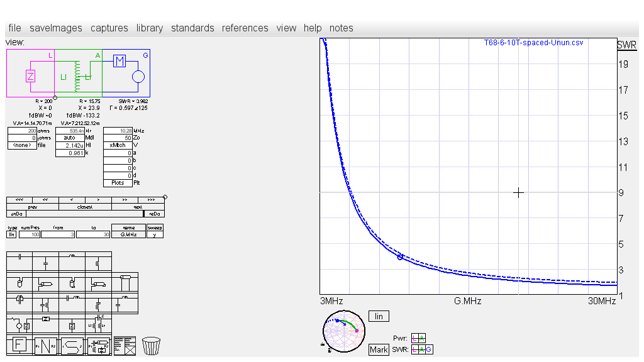Click the Mark button

tap(379, 349)
